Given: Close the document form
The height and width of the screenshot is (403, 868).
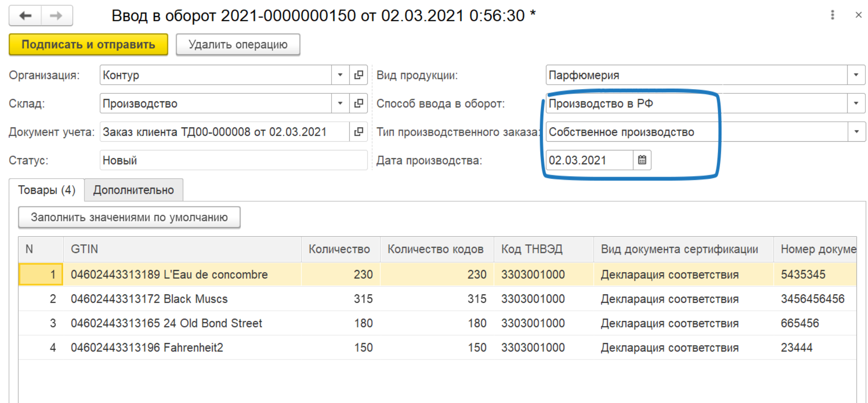Looking at the screenshot, I should (858, 15).
